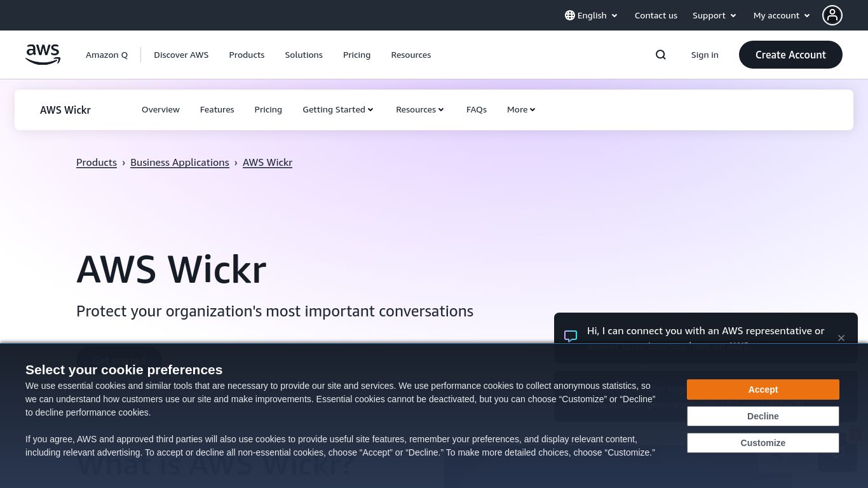Customize cookie preferences
This screenshot has height=488, width=868.
(x=763, y=443)
